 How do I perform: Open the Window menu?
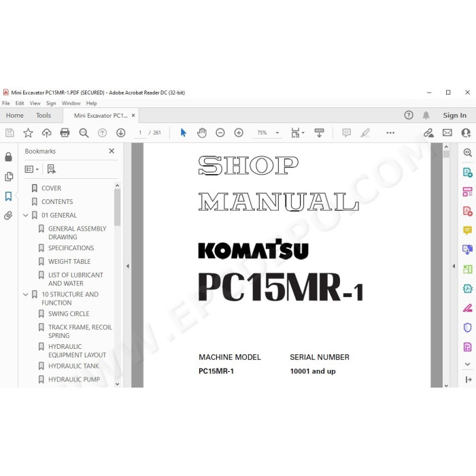(x=71, y=103)
